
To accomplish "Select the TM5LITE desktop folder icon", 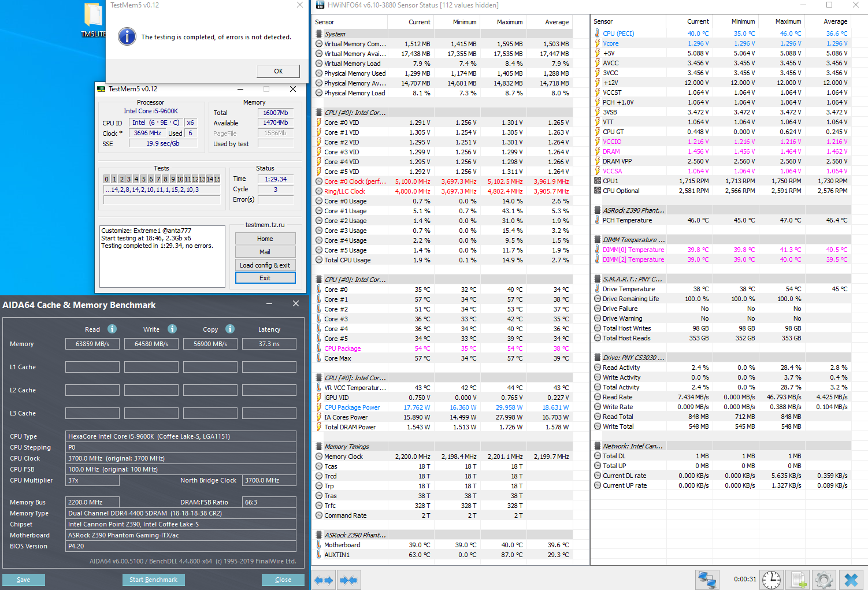I will [x=94, y=20].
